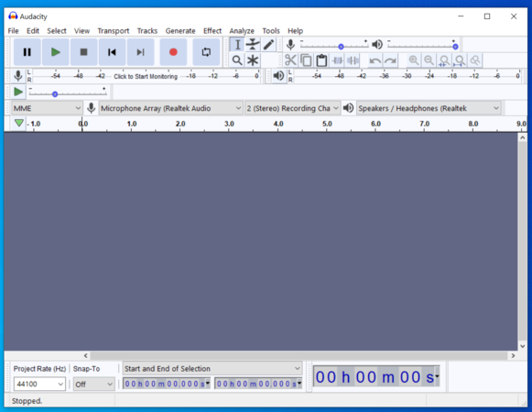
Task: Click the Paste clipboard icon
Action: click(x=321, y=60)
